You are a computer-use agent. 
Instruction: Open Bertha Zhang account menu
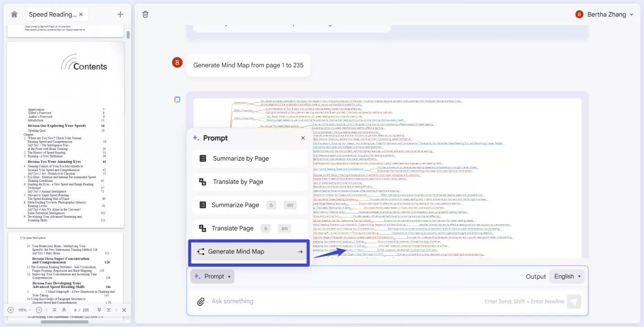pyautogui.click(x=604, y=14)
